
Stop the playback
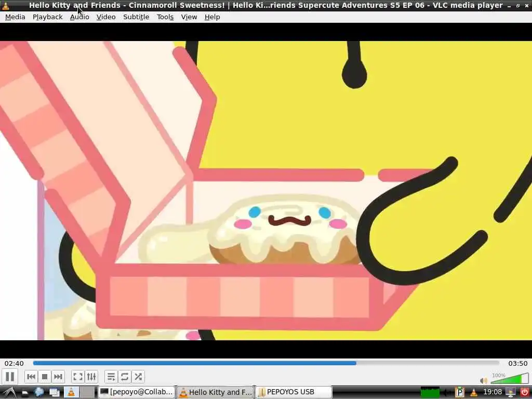coord(45,377)
